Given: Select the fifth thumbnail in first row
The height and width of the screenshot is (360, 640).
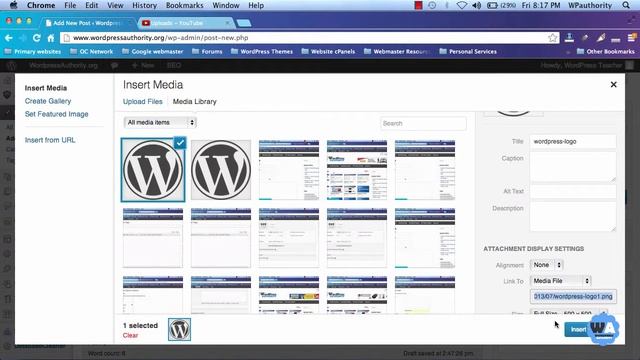Looking at the screenshot, I should [x=425, y=170].
